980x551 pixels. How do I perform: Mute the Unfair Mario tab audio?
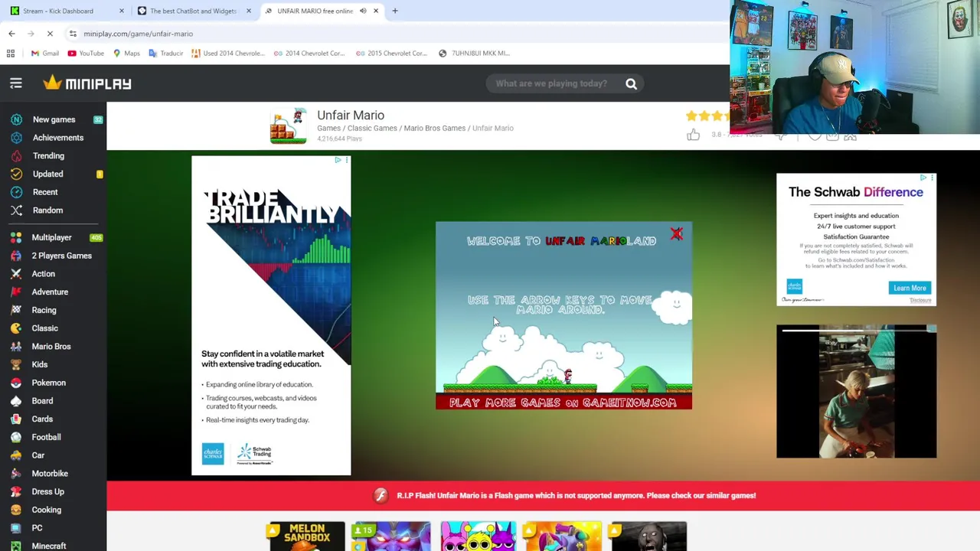coord(363,11)
